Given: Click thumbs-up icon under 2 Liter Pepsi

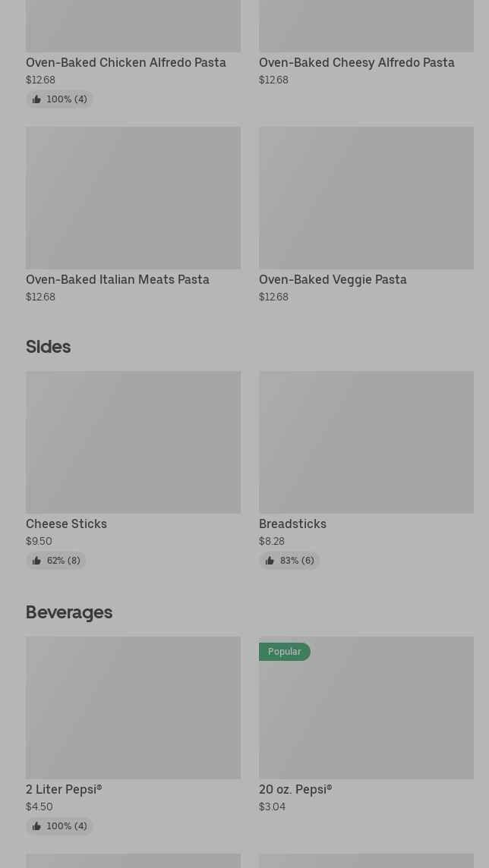Looking at the screenshot, I should 36,826.
